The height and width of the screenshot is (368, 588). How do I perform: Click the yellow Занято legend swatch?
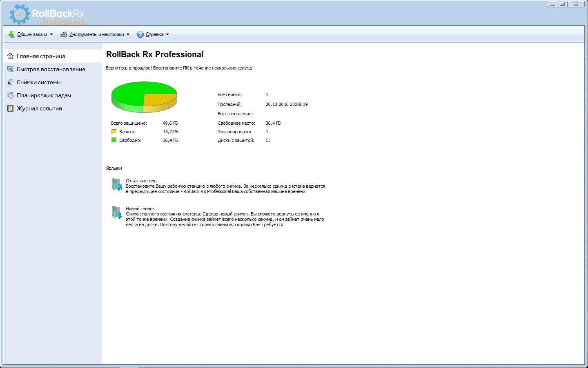114,132
